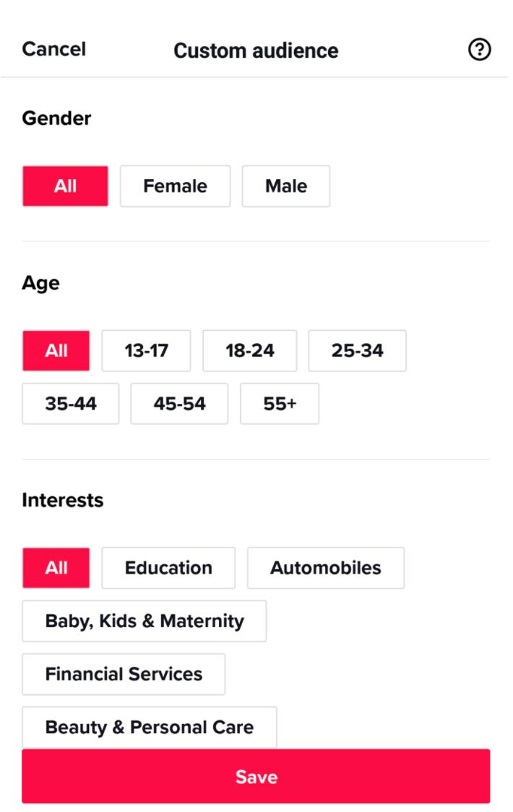Choose Male gender option
Screen dimensions: 513x812
[285, 186]
